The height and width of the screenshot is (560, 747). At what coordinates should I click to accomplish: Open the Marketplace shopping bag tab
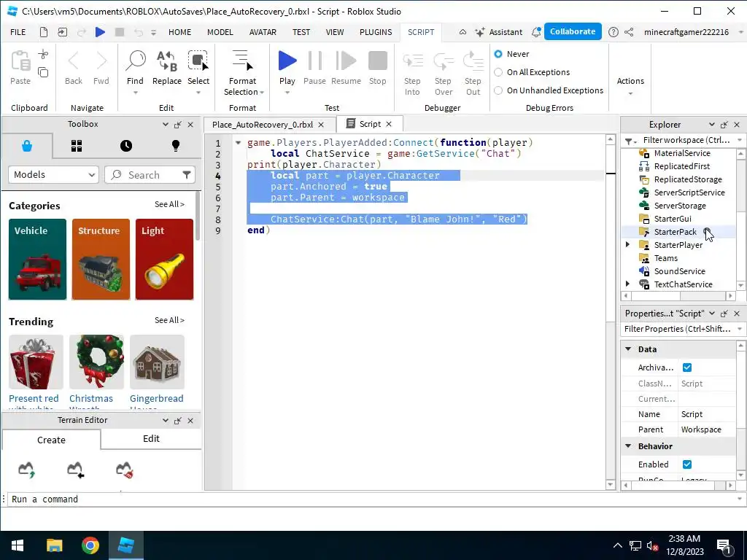pos(27,146)
